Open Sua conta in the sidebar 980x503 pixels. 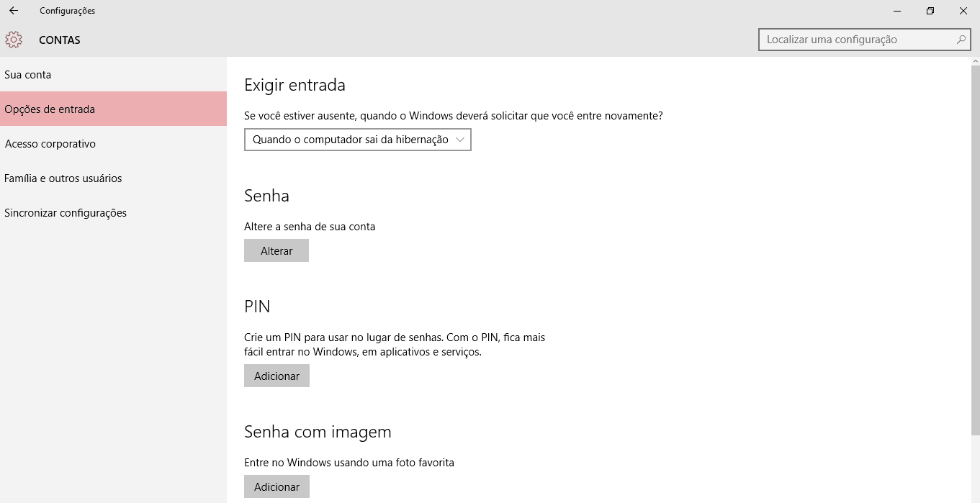(x=113, y=75)
